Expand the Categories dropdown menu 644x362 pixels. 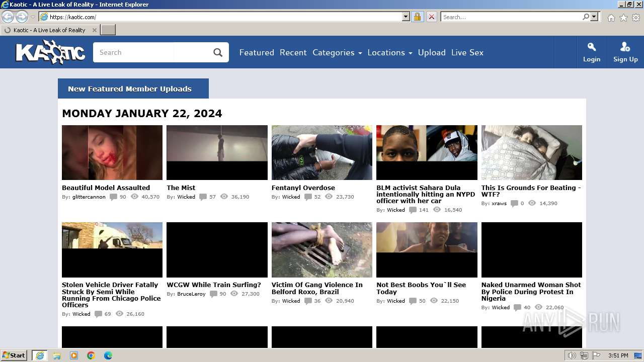click(x=337, y=52)
